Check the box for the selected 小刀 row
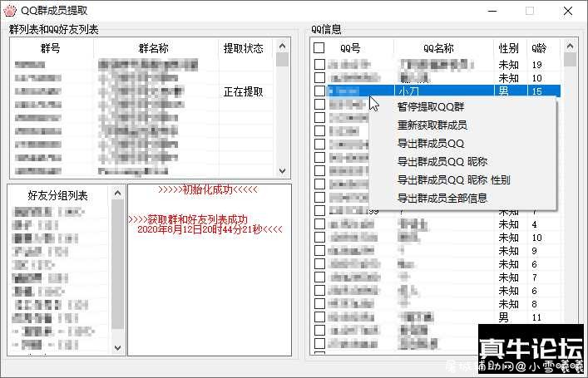 point(319,91)
